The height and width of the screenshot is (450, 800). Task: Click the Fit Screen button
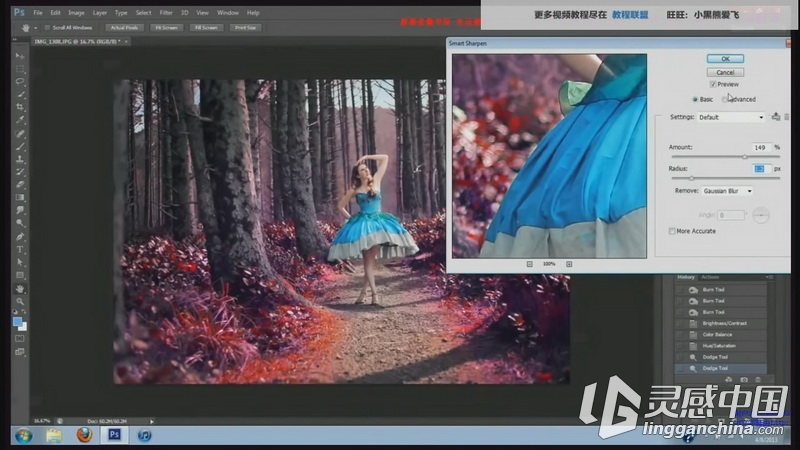coord(166,28)
